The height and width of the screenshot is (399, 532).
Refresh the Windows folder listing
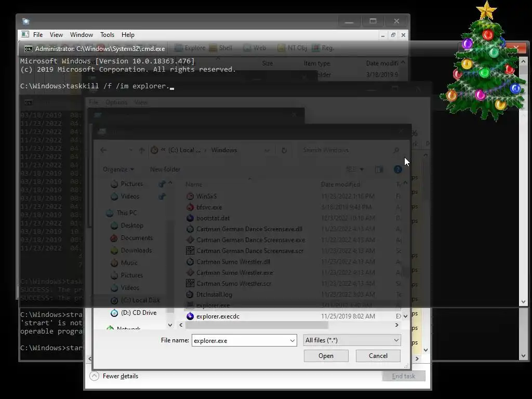[x=284, y=150]
